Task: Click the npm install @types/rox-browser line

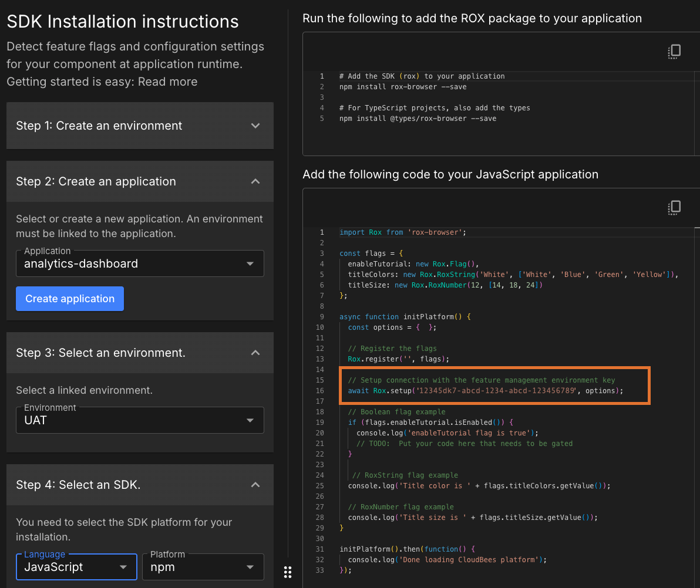Action: (x=418, y=119)
